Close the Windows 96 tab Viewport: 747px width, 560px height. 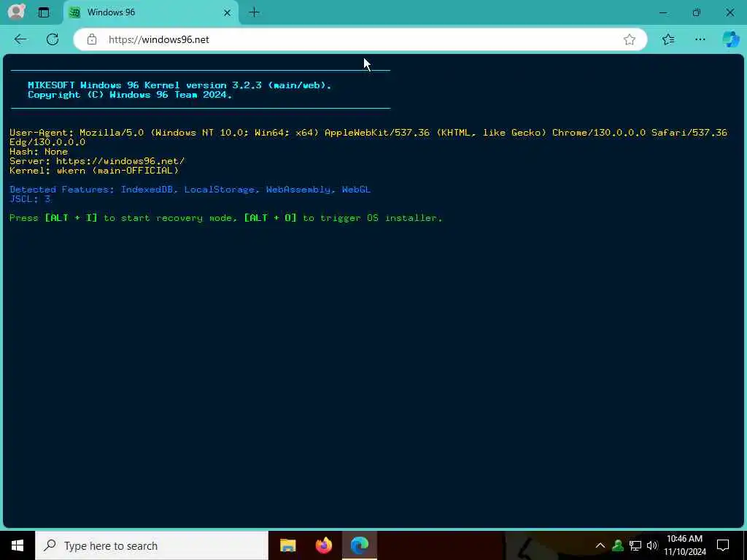point(228,13)
